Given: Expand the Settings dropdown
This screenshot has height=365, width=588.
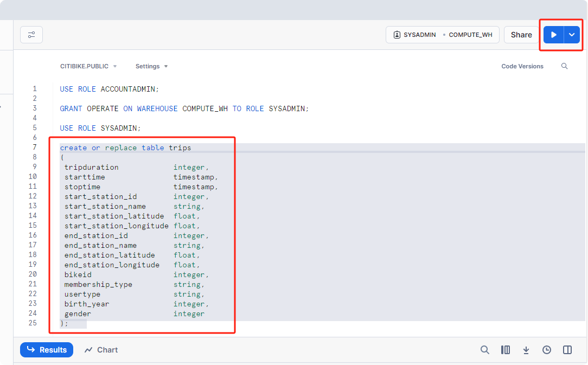Looking at the screenshot, I should pyautogui.click(x=151, y=66).
